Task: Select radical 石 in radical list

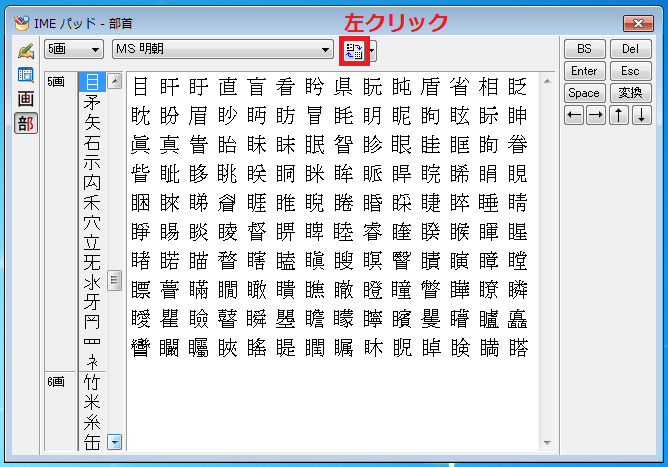Action: pyautogui.click(x=92, y=143)
